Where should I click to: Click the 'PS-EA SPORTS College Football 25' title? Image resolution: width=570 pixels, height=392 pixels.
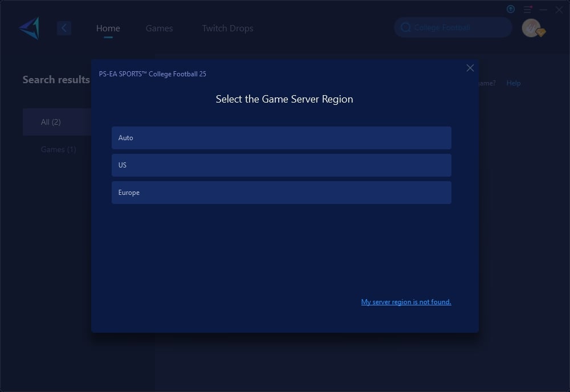(x=152, y=74)
